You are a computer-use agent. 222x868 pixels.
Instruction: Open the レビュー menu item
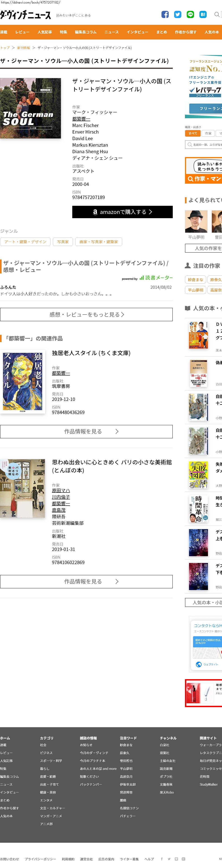22,32
